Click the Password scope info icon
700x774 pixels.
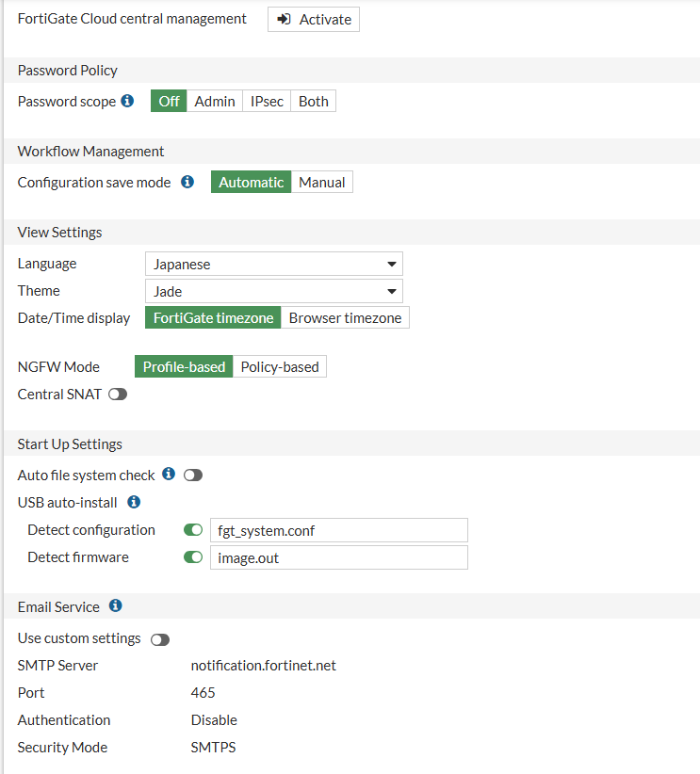point(127,101)
